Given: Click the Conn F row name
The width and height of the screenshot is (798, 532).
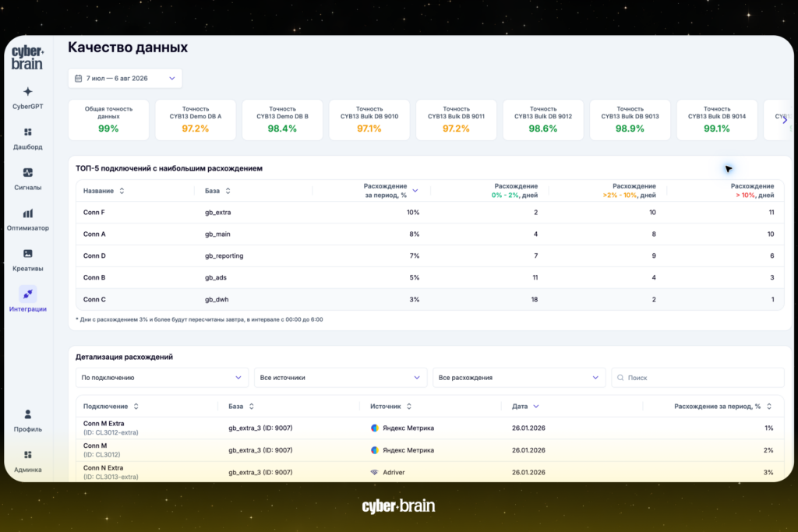Looking at the screenshot, I should pyautogui.click(x=94, y=213).
